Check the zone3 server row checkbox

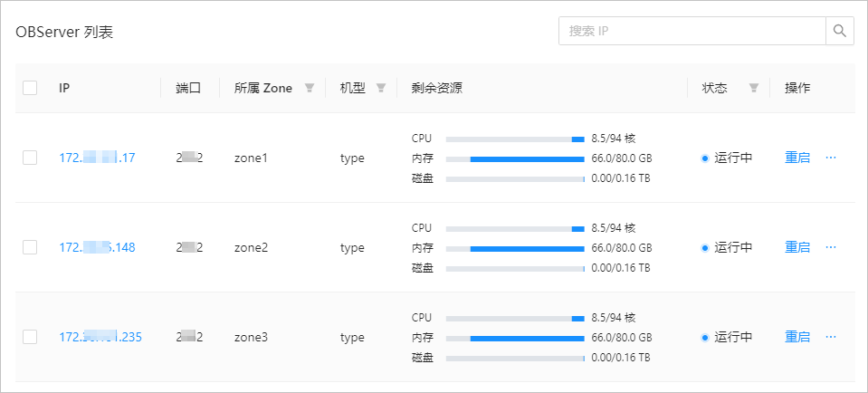coord(30,337)
